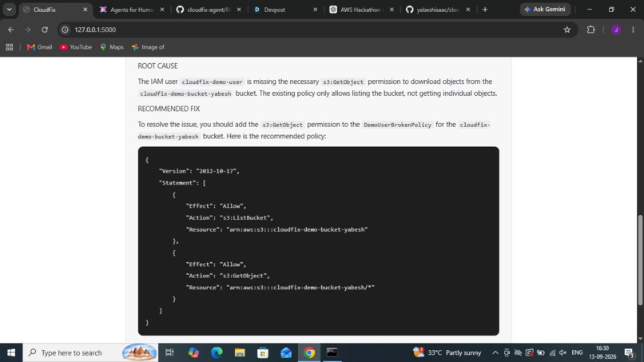This screenshot has height=362, width=644.
Task: Click the "Action": "s3:GetObject" line
Action: [228, 276]
